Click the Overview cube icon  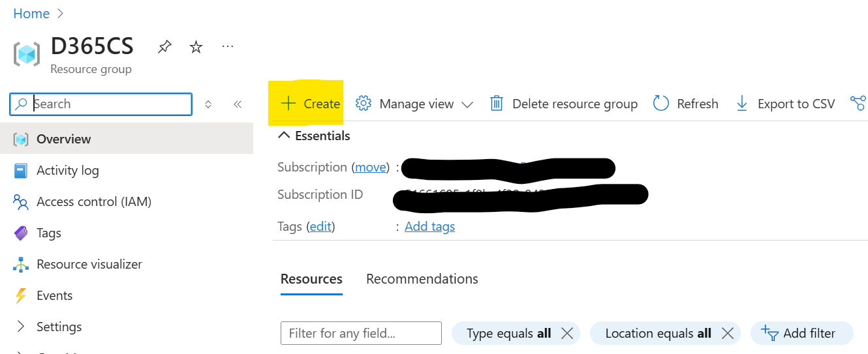(x=21, y=139)
